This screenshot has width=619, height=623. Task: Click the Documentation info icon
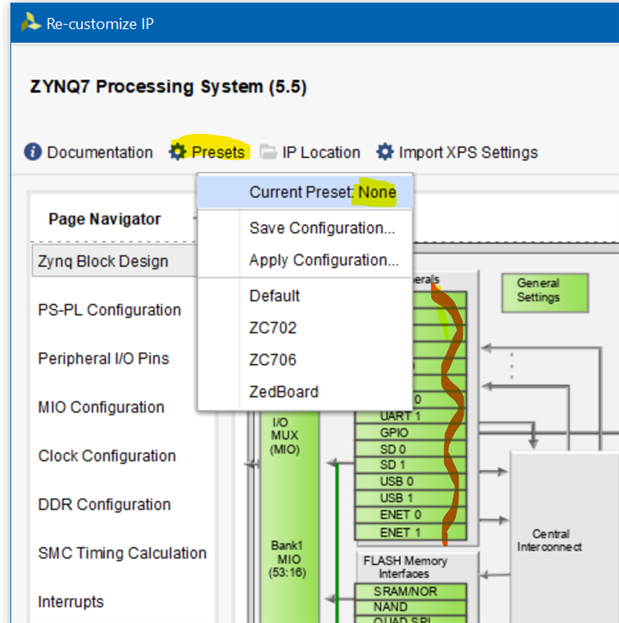[x=33, y=152]
